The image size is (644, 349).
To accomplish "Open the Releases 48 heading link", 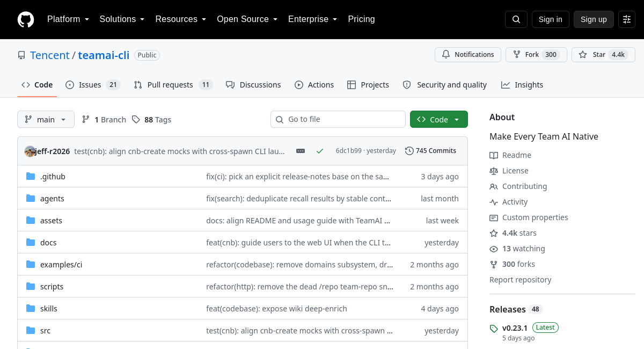I will 516,309.
